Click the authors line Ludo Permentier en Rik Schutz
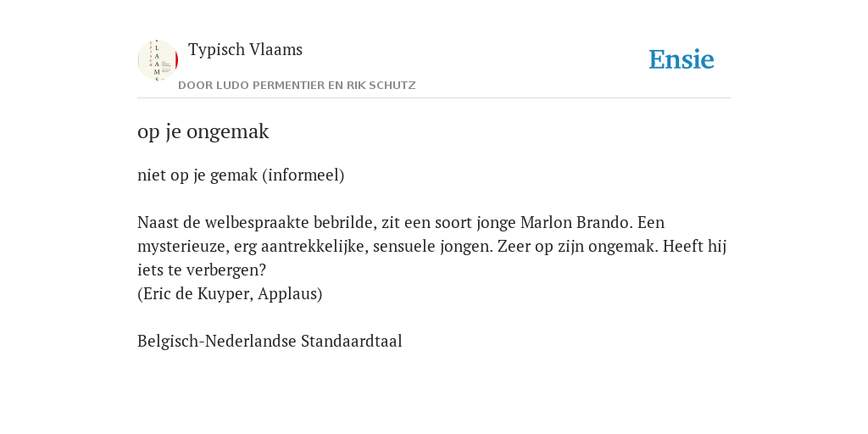This screenshot has width=868, height=434. 297,86
